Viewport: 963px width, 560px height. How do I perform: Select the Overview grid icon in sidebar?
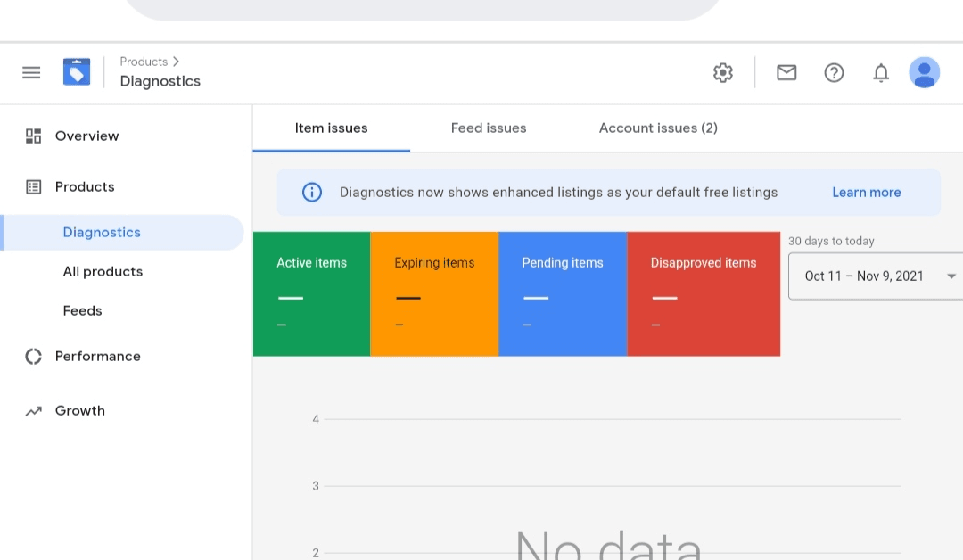coord(33,136)
